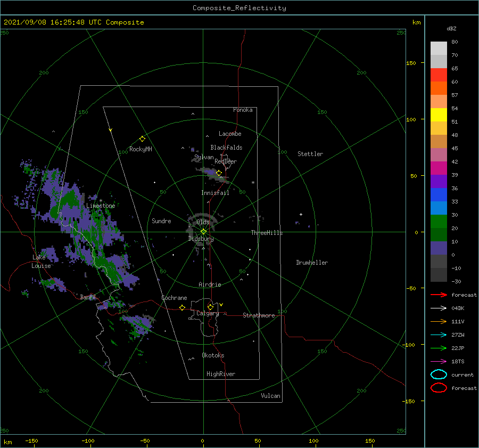Image resolution: width=479 pixels, height=448 pixels.
Task: Click the km unit label at top right
Action: point(417,22)
